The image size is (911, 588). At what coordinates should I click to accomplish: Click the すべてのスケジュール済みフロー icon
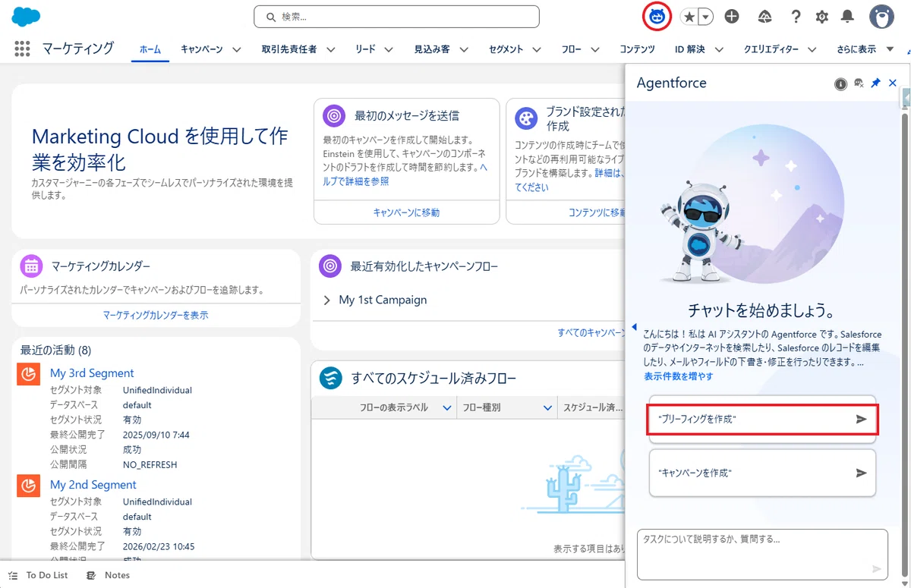[x=330, y=377]
